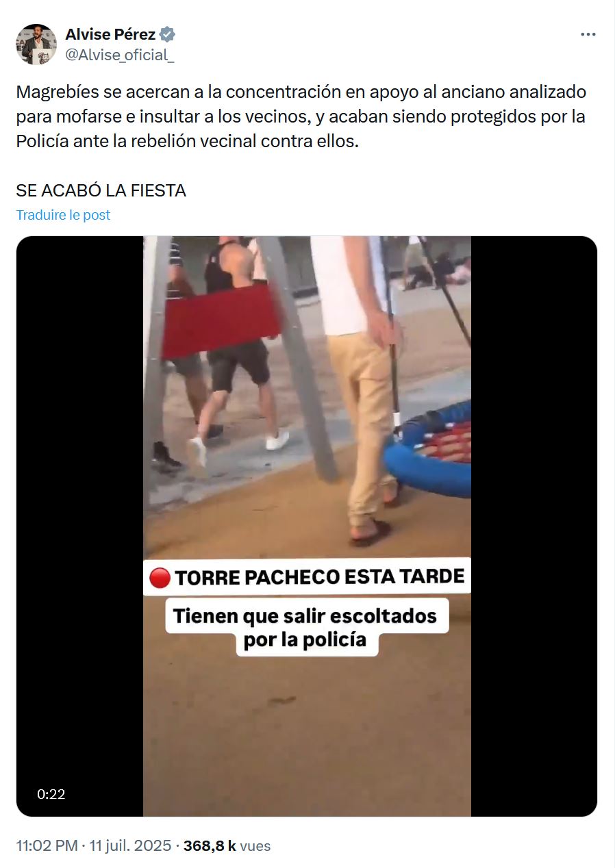Click the 11 juil. 2025 date
This screenshot has width=615, height=868.
(129, 846)
